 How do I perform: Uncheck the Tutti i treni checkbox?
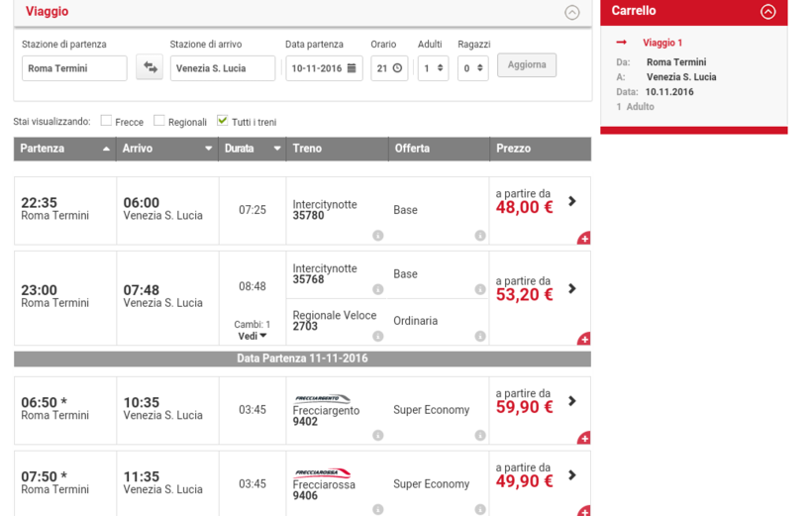[223, 121]
